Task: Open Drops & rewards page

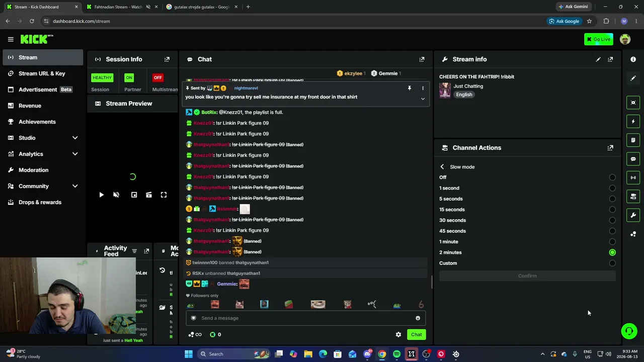Action: point(43,202)
